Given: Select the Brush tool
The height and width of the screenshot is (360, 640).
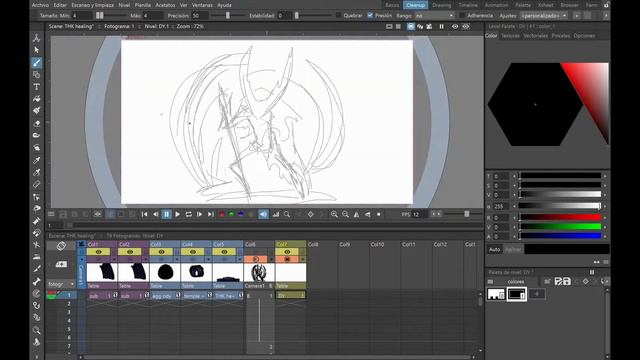Looking at the screenshot, I should click(x=36, y=62).
